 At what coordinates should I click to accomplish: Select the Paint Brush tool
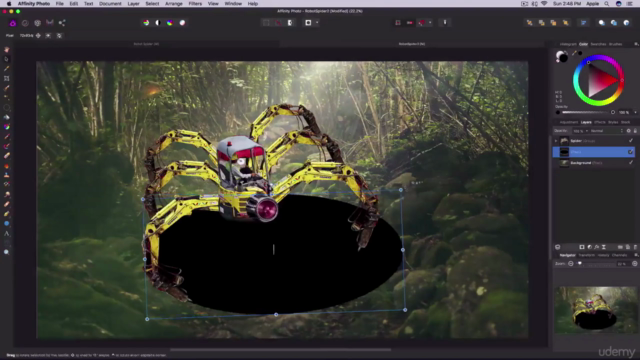[7, 137]
